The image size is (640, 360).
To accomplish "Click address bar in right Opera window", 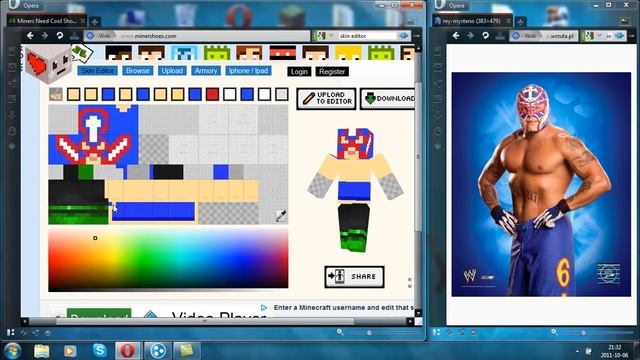I will pyautogui.click(x=544, y=36).
